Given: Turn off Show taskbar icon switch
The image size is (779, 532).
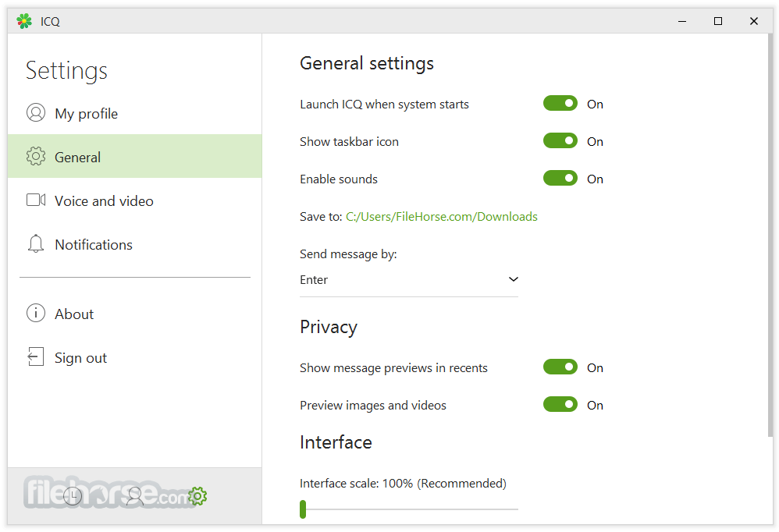Looking at the screenshot, I should pos(560,140).
